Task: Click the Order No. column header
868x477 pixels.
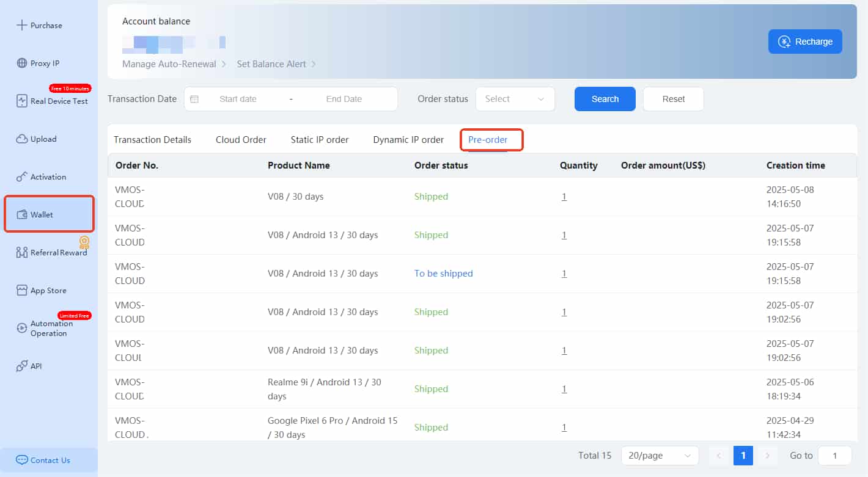Action: [x=137, y=166]
